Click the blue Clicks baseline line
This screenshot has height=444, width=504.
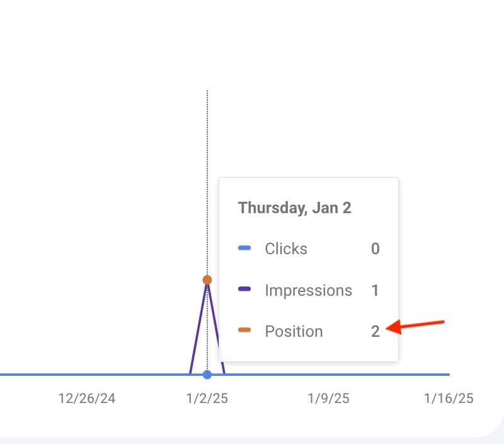(94, 375)
